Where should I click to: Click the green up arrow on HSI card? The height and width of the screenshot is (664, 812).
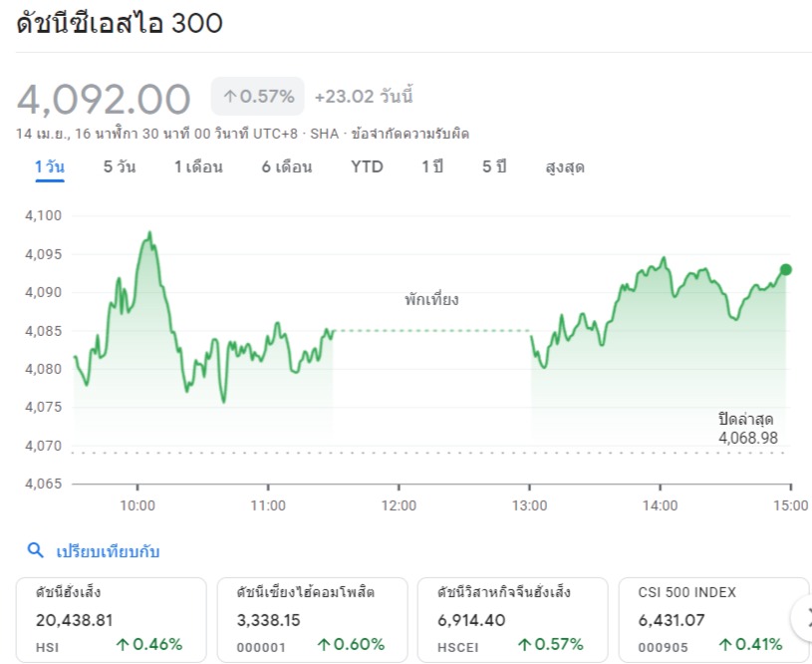pyautogui.click(x=123, y=644)
